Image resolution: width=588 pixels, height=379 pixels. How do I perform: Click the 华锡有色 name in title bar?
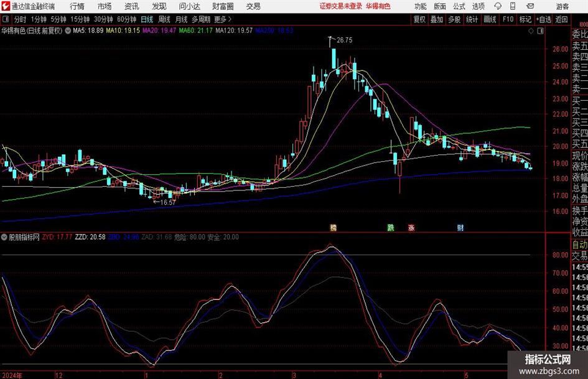click(378, 6)
